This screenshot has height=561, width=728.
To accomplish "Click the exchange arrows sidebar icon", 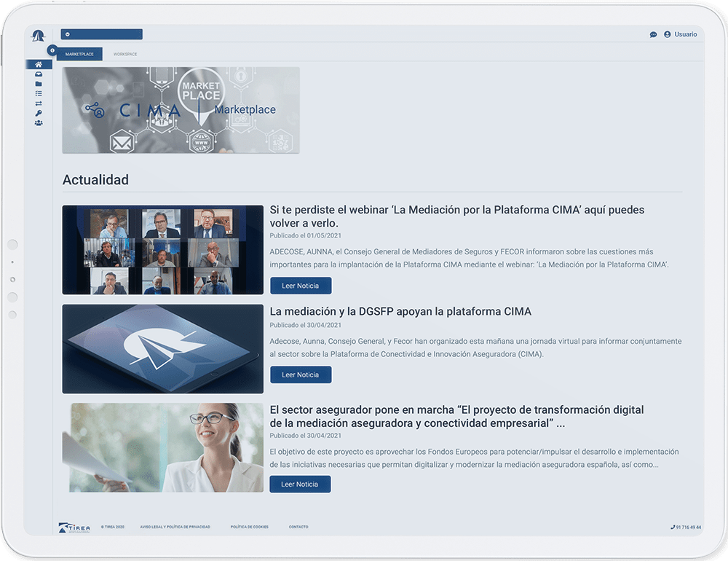I will coord(39,103).
